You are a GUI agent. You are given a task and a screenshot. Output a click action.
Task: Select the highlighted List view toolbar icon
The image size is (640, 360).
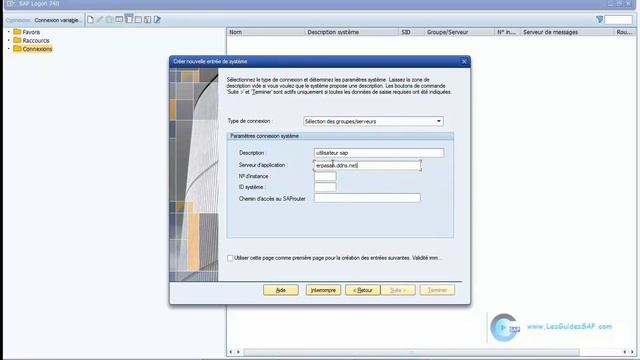click(129, 19)
